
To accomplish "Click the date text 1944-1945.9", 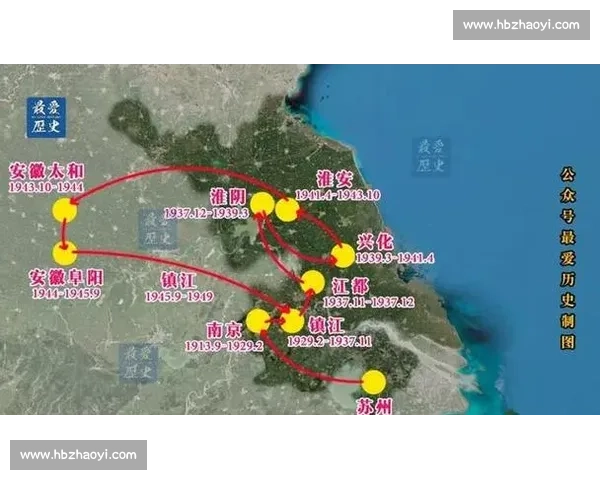I will [67, 293].
